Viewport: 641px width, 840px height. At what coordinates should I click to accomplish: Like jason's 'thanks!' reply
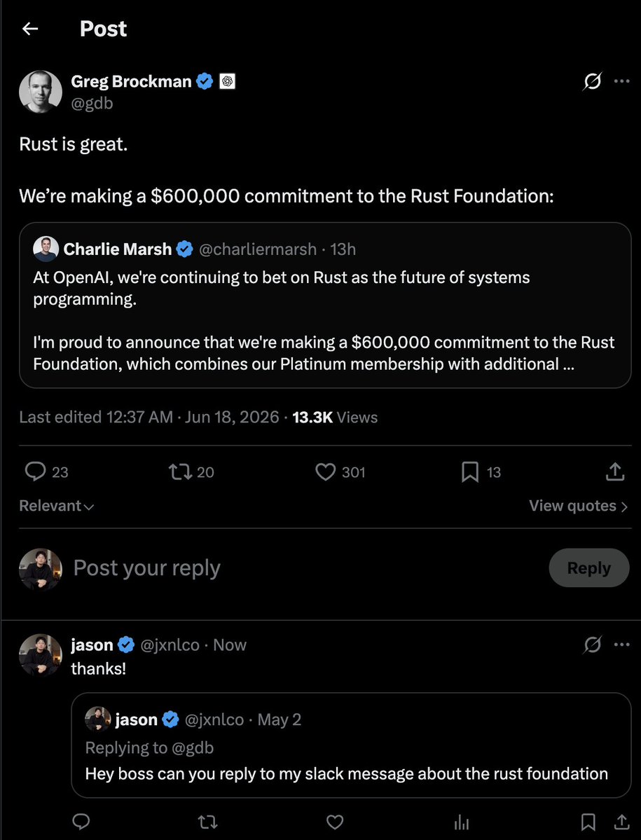pyautogui.click(x=335, y=822)
